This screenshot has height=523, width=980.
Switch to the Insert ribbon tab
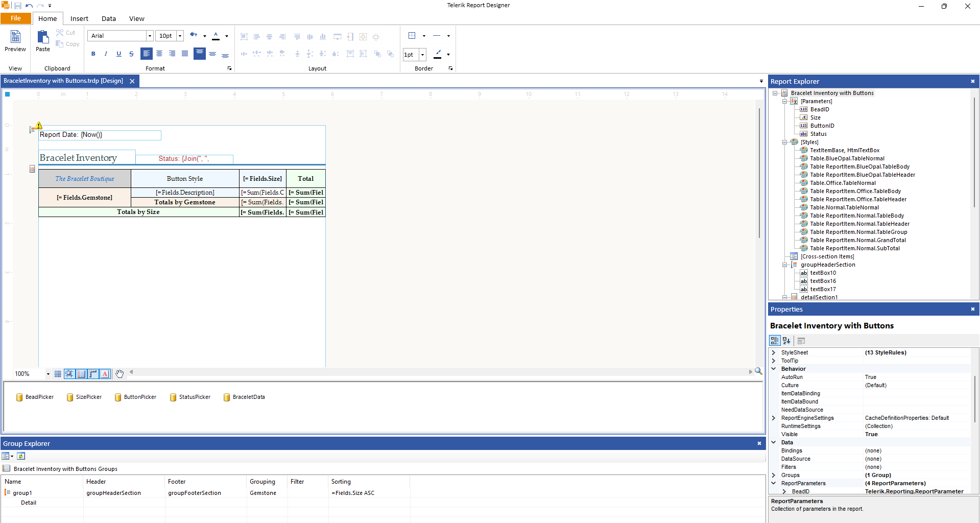[79, 18]
